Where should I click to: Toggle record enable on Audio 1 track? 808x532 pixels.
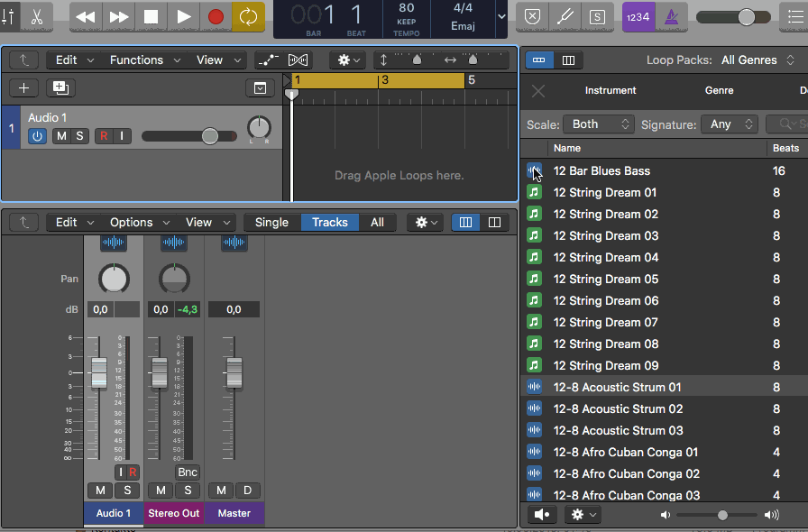coord(104,136)
